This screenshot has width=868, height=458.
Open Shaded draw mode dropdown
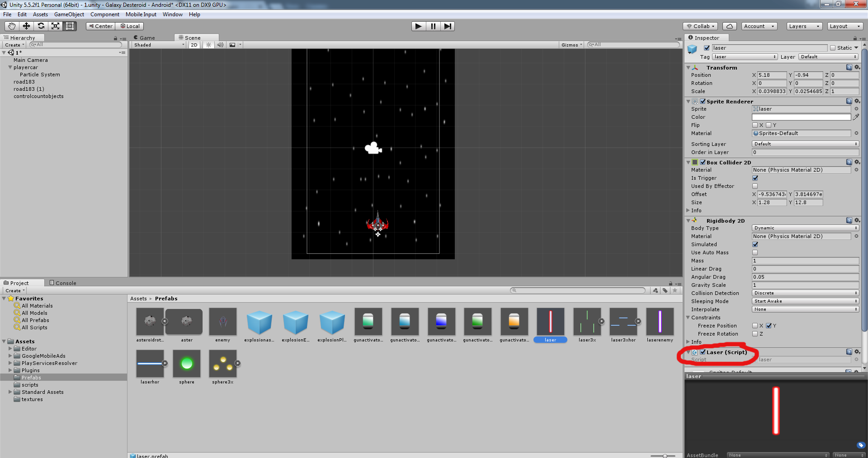[159, 45]
